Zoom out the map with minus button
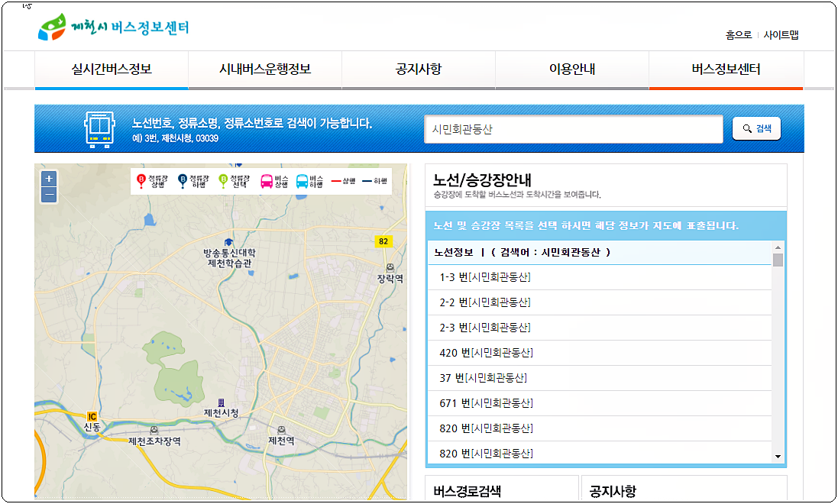The width and height of the screenshot is (838, 504). tap(49, 195)
